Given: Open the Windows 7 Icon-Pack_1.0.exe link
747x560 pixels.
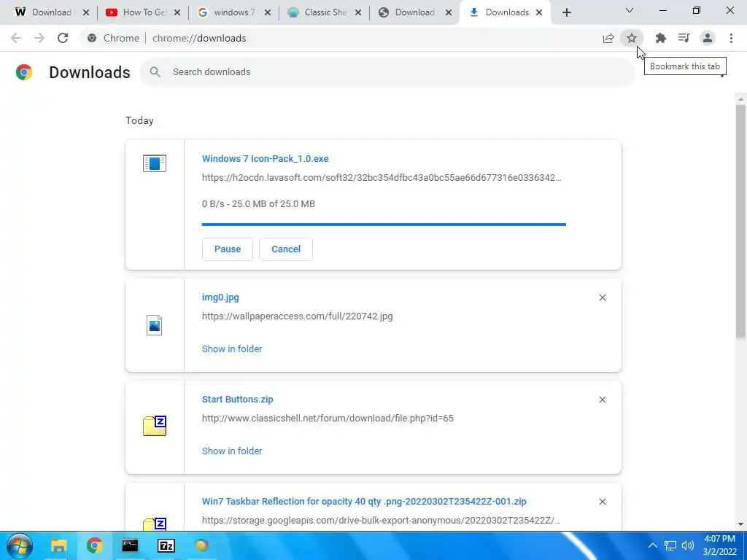Looking at the screenshot, I should 266,158.
